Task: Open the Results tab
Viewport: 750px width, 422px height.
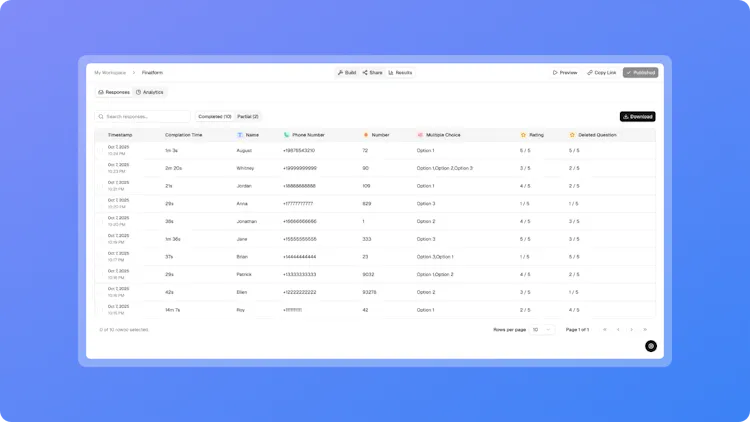Action: (x=400, y=73)
